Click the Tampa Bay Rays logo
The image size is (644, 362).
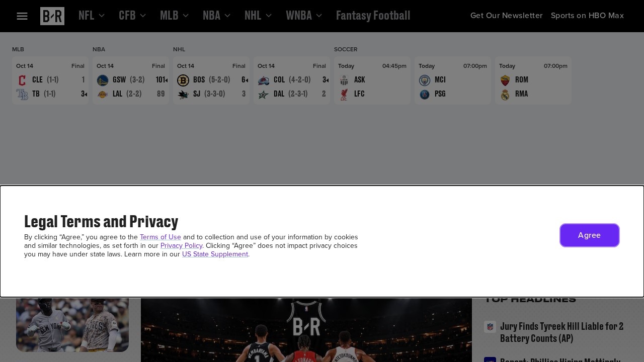(22, 94)
